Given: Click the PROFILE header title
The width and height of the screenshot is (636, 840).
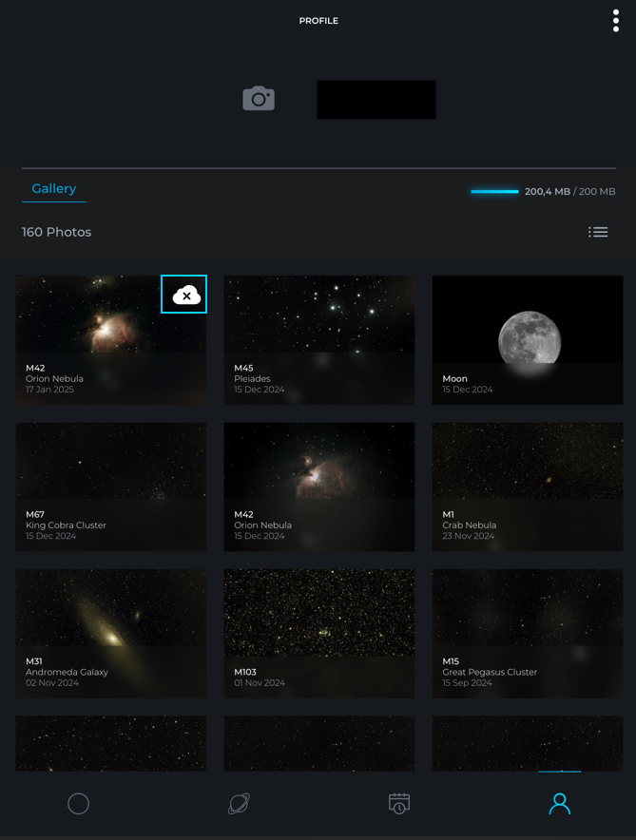Looking at the screenshot, I should [318, 21].
